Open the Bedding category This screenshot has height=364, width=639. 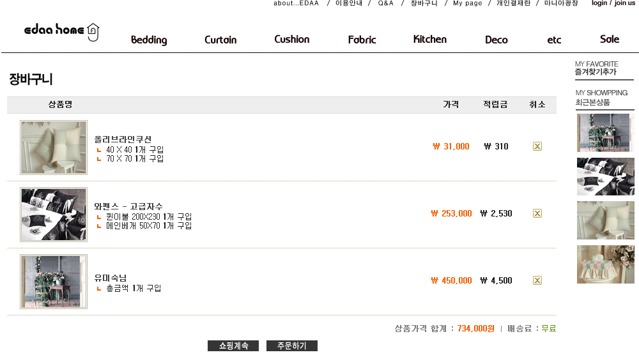[149, 40]
